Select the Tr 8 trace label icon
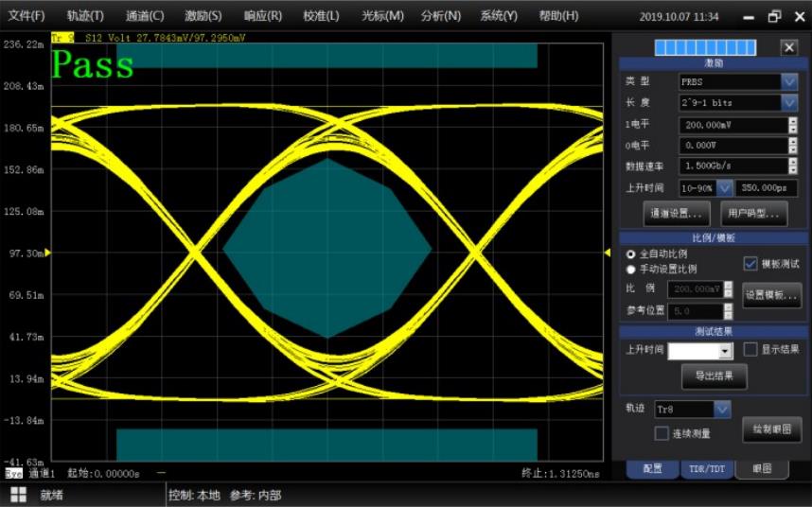This screenshot has width=812, height=507. (x=62, y=38)
